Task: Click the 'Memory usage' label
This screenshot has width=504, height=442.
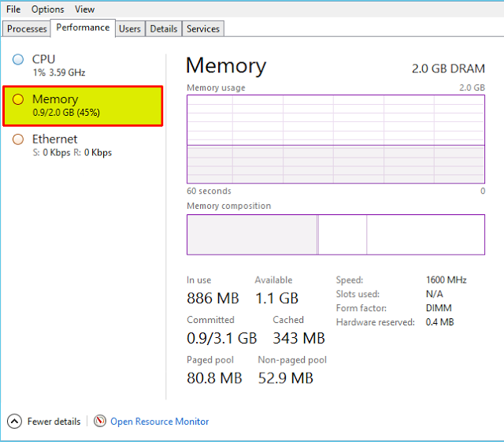Action: (x=216, y=87)
